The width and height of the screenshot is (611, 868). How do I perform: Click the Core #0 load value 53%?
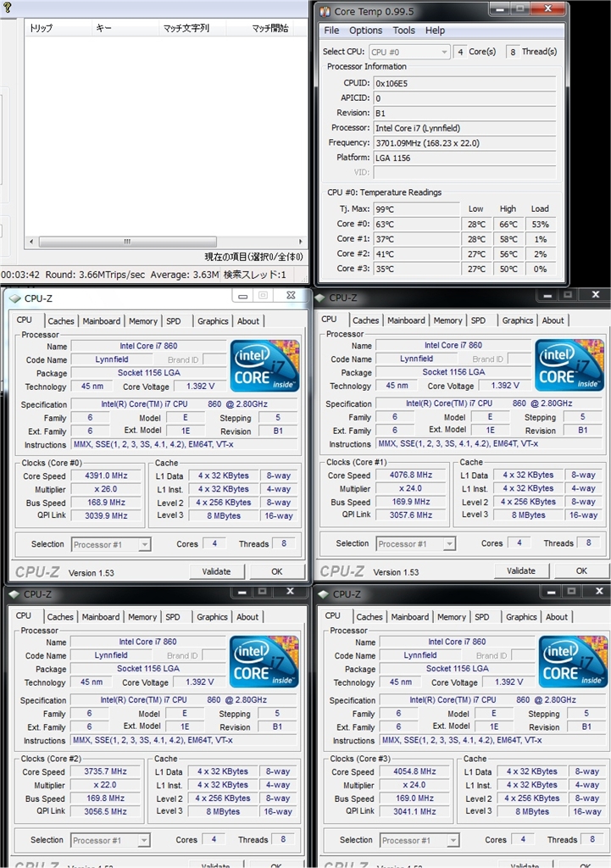540,224
